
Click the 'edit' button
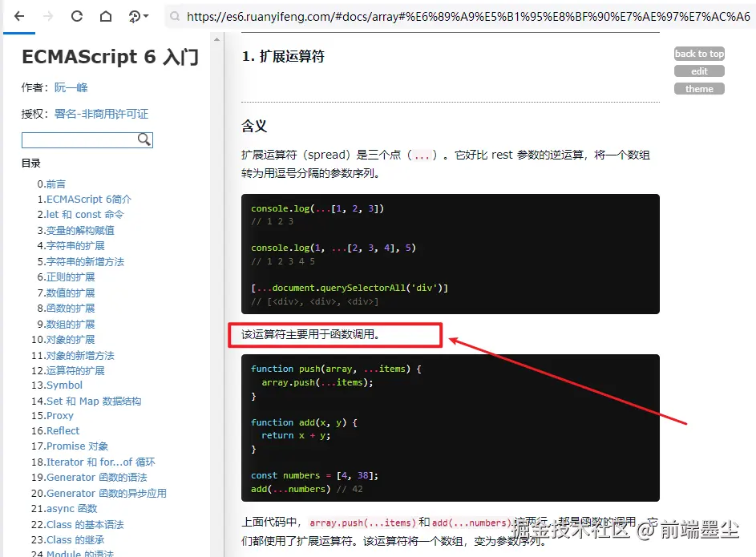tap(698, 71)
